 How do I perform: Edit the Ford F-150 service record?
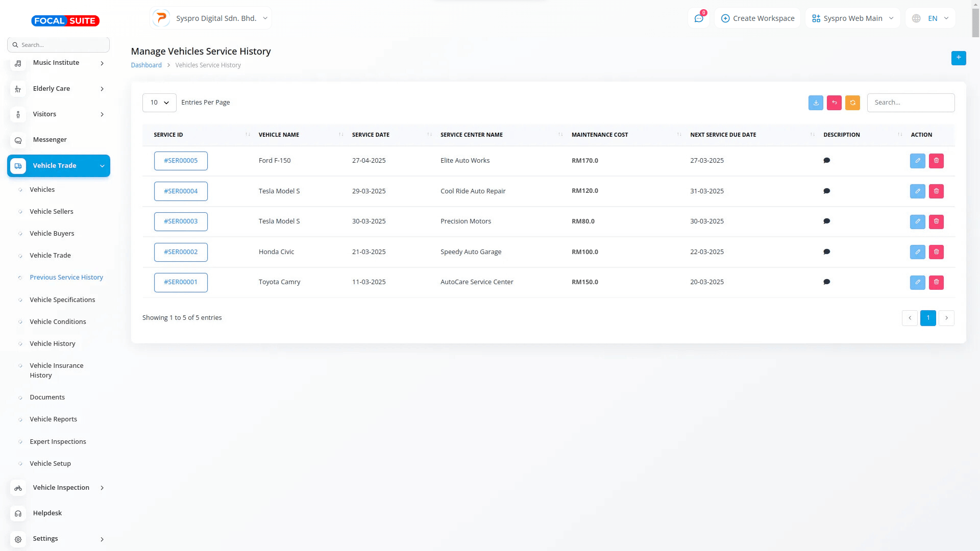917,161
